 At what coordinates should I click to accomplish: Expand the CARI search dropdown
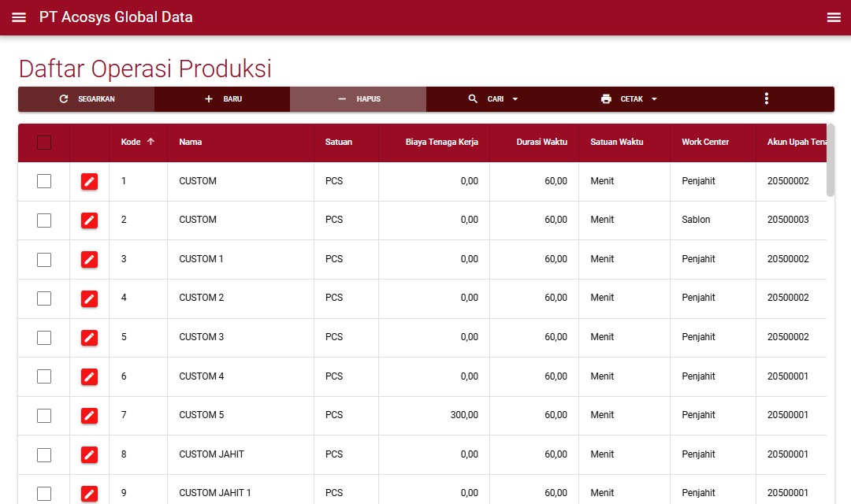tap(515, 99)
